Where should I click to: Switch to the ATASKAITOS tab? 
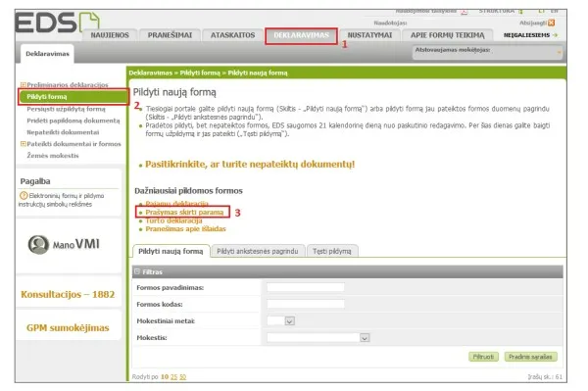[232, 35]
